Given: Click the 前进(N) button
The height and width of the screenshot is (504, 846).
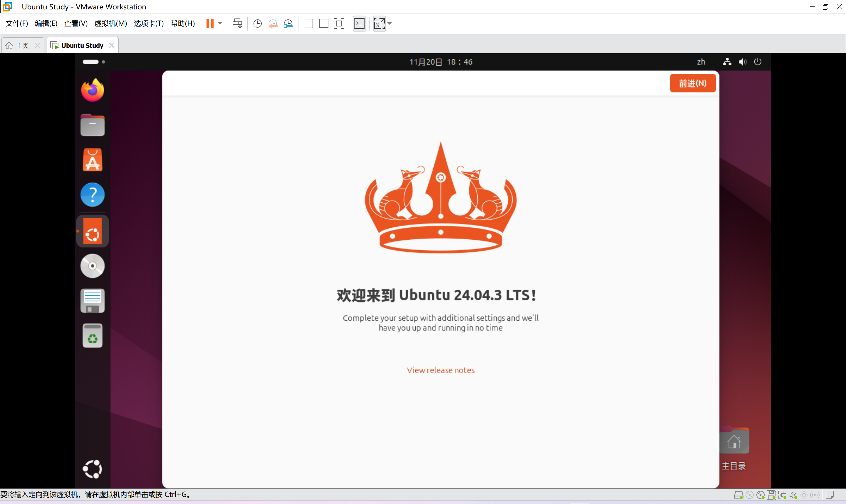Looking at the screenshot, I should click(692, 83).
